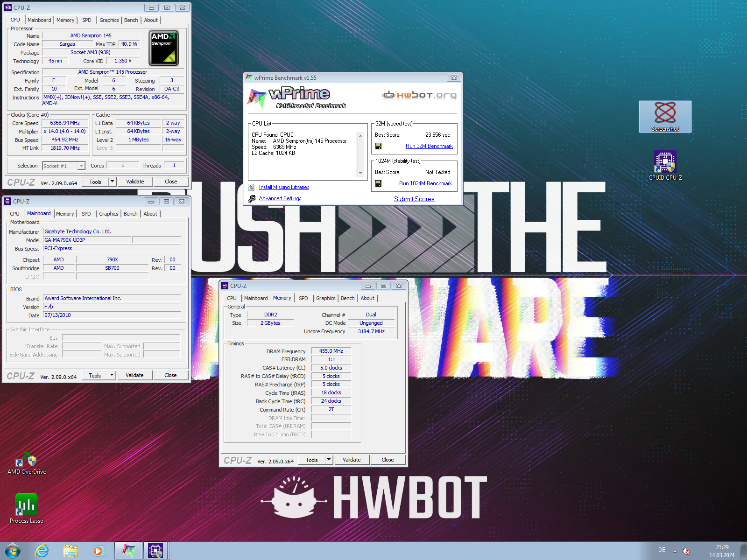Screen dimensions: 747x560
Task: Open the Bench tab in the top CPU-Z window
Action: coord(131,20)
